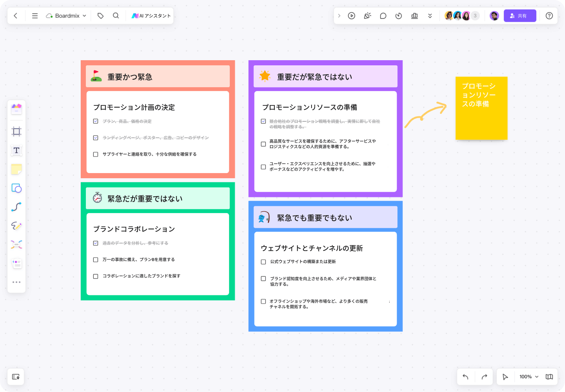Image resolution: width=565 pixels, height=392 pixels.
Task: Open my profile avatar menu
Action: [494, 16]
